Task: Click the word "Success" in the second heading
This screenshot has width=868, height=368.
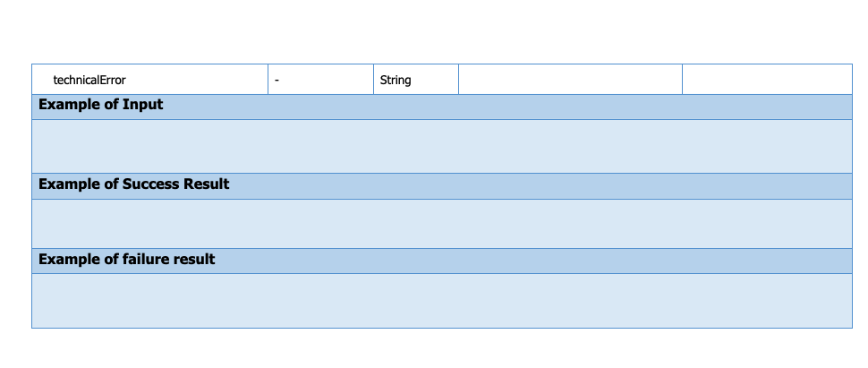Action: click(150, 184)
